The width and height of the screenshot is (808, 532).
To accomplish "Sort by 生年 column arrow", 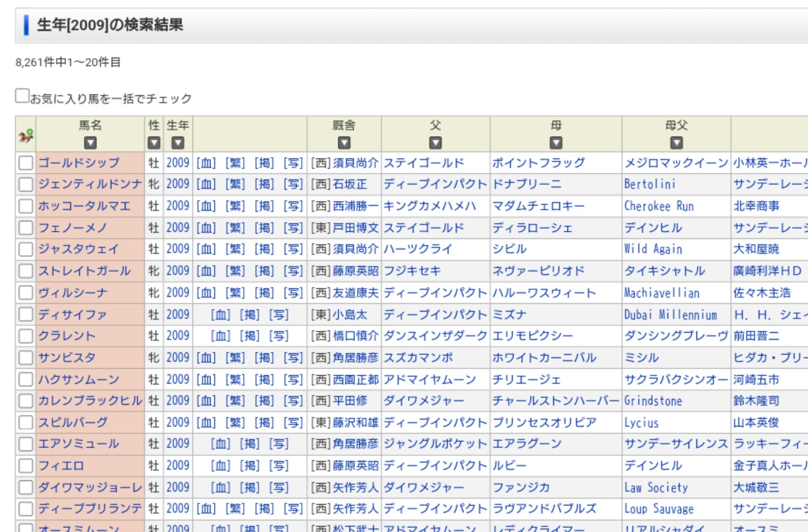I will [x=178, y=142].
